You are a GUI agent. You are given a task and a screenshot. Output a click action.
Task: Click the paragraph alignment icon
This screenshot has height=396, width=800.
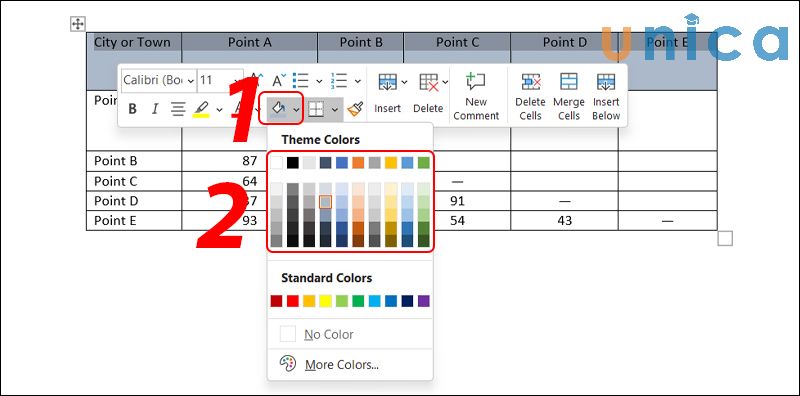[178, 109]
